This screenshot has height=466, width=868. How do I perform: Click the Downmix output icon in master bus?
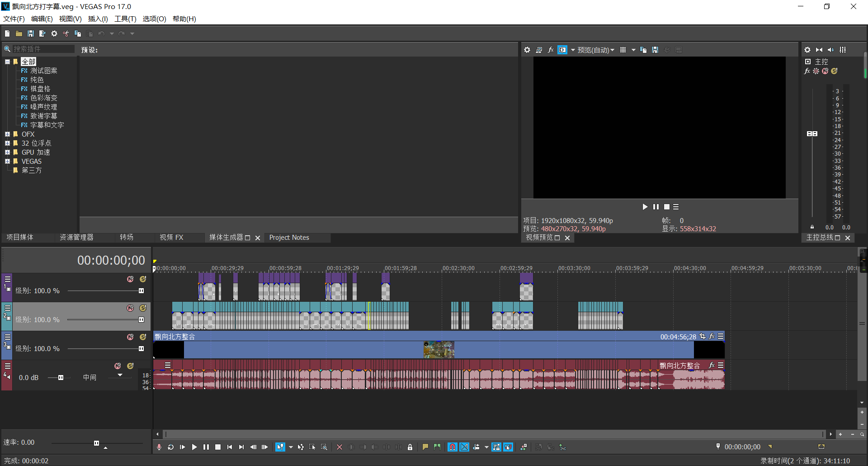819,50
